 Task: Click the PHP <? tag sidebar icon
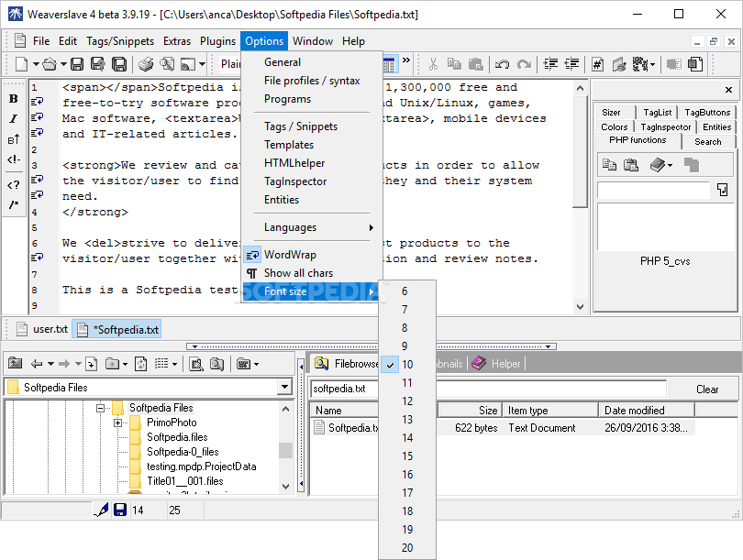click(13, 184)
